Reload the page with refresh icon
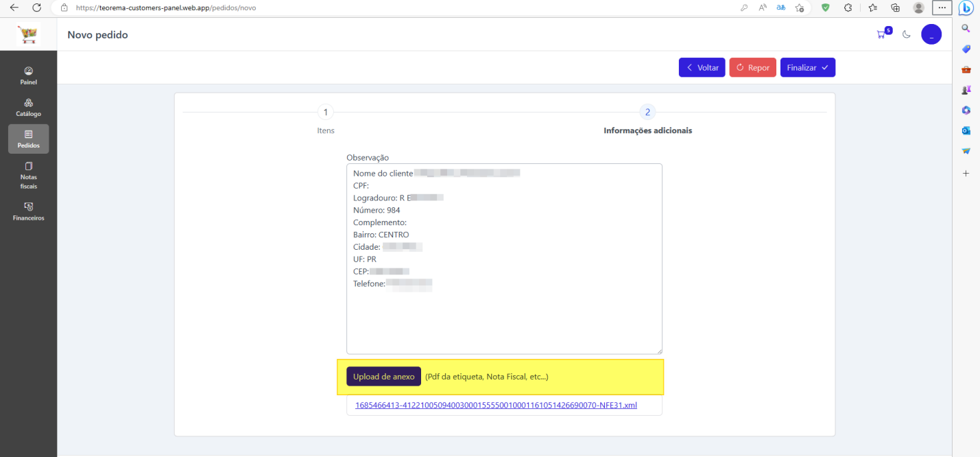 pos(37,8)
